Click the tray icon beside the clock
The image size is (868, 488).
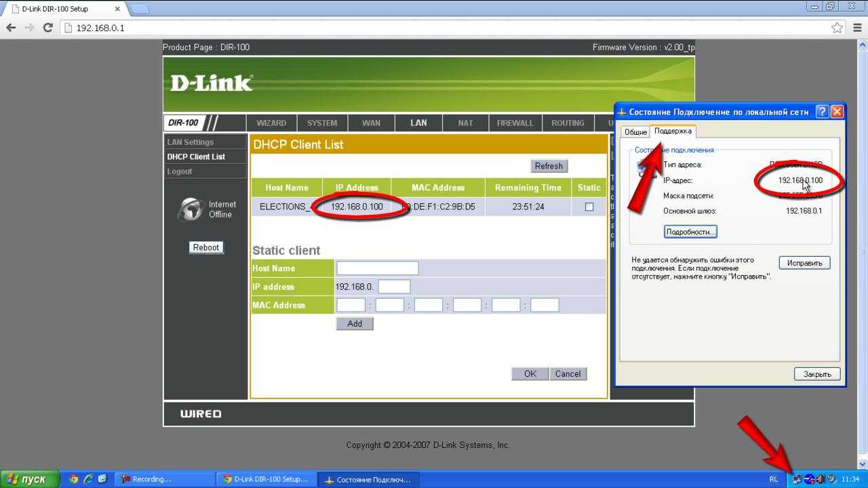831,479
